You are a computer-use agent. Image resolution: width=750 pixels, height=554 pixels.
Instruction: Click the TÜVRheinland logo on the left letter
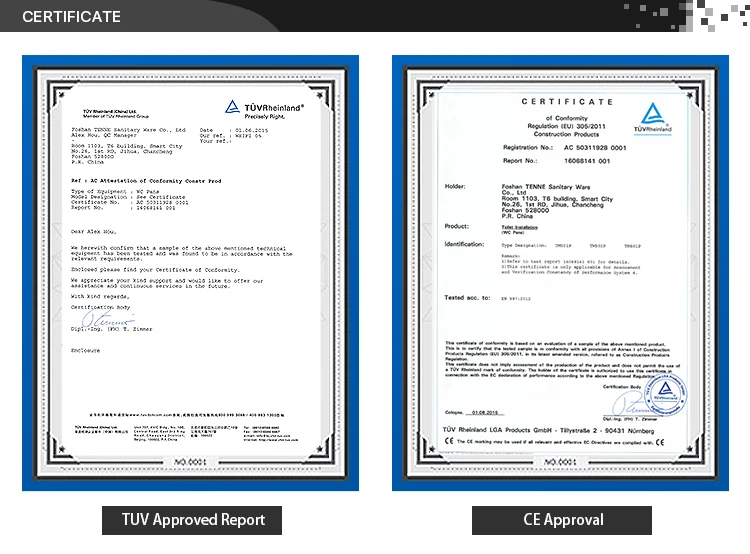[264, 108]
